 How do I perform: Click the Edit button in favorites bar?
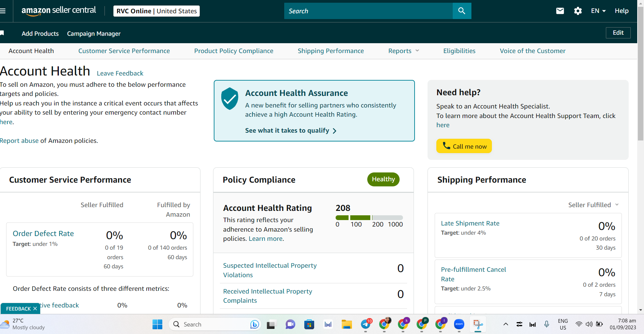click(618, 33)
